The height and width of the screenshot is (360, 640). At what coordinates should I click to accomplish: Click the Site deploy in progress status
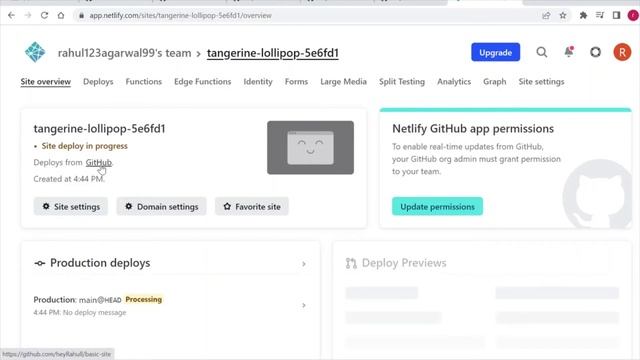click(84, 146)
